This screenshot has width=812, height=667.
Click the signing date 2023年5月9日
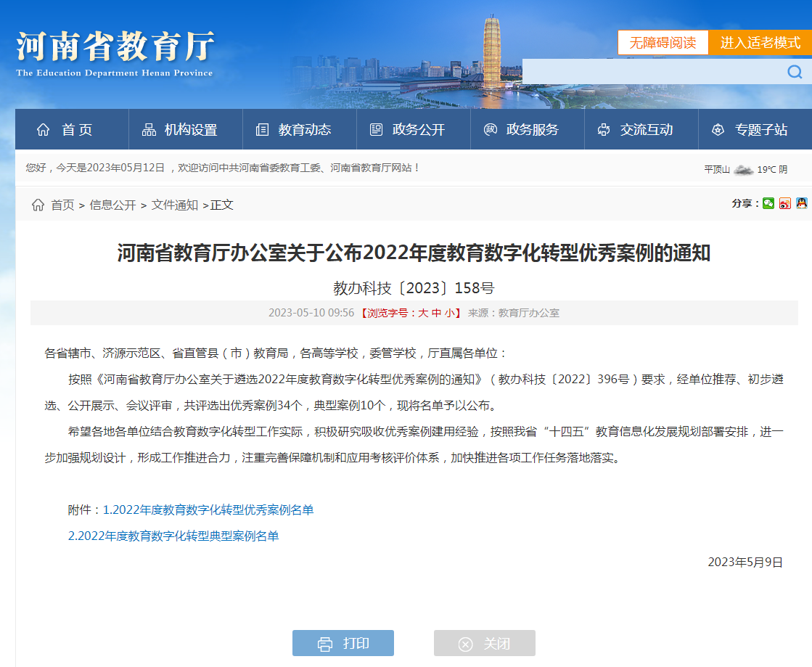coord(745,562)
